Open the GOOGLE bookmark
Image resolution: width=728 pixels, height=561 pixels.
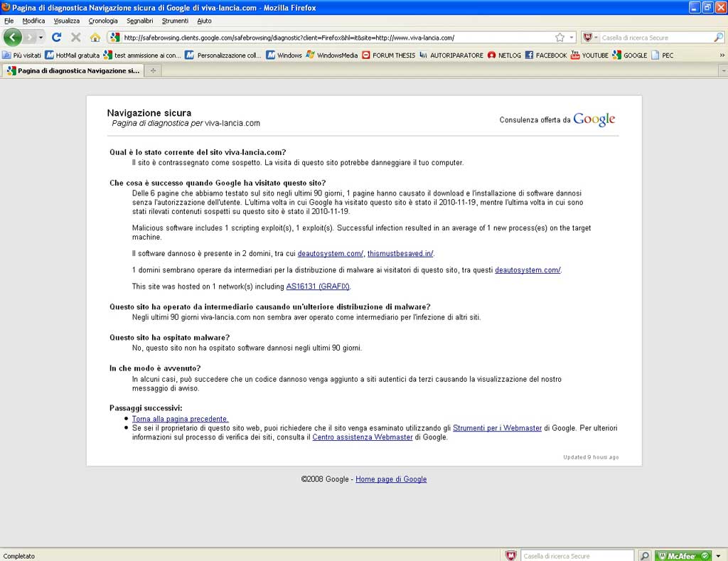630,55
